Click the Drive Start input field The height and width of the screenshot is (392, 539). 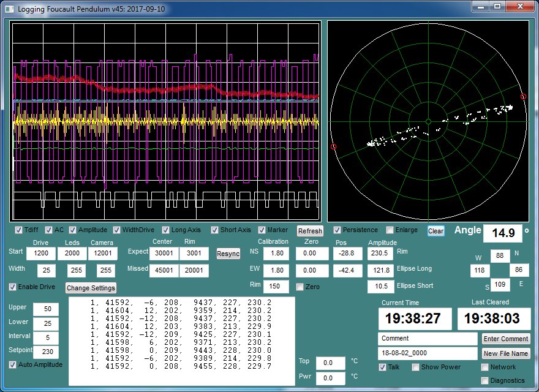click(x=41, y=254)
